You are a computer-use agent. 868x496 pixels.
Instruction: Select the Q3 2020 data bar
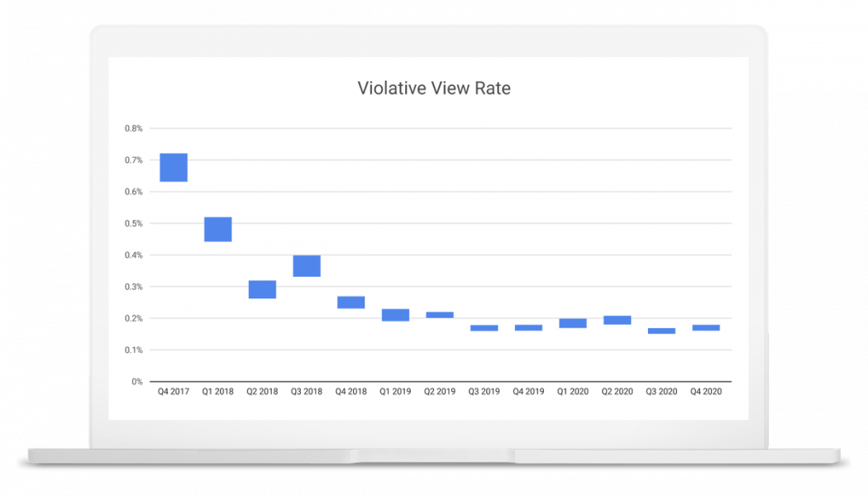coord(660,331)
